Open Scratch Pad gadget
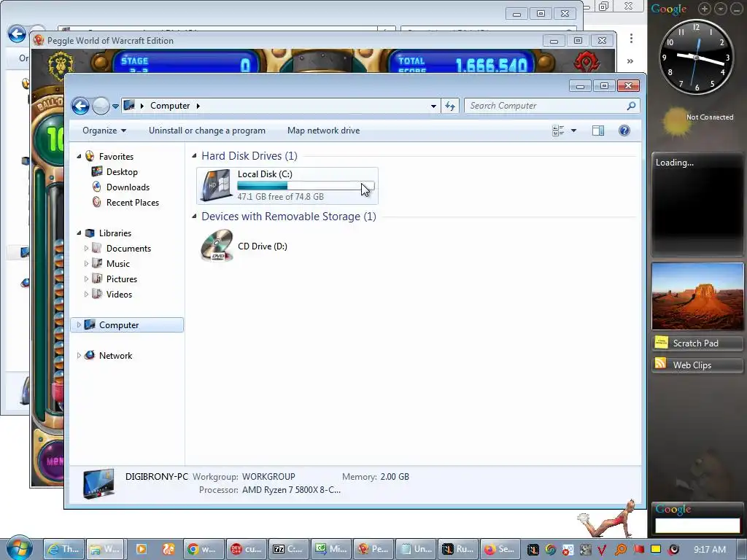 (697, 343)
